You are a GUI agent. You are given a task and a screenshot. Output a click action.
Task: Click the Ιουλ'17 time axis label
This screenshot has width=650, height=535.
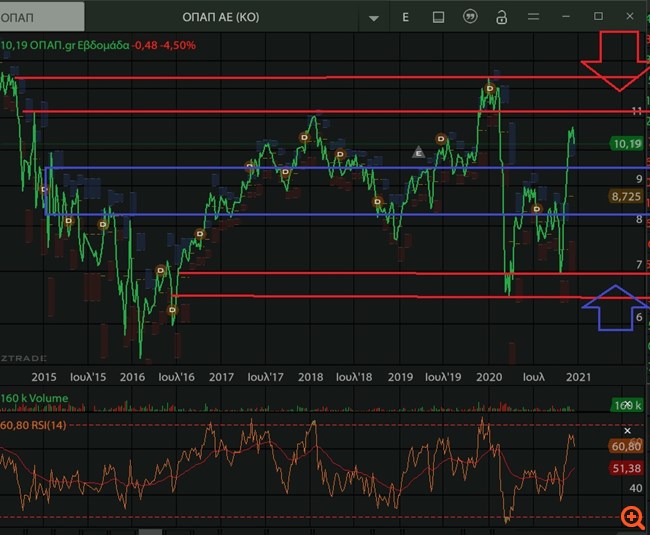pyautogui.click(x=265, y=377)
